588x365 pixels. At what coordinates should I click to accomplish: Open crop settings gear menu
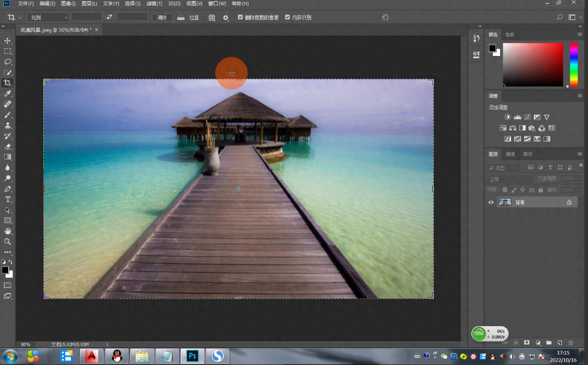(x=226, y=18)
